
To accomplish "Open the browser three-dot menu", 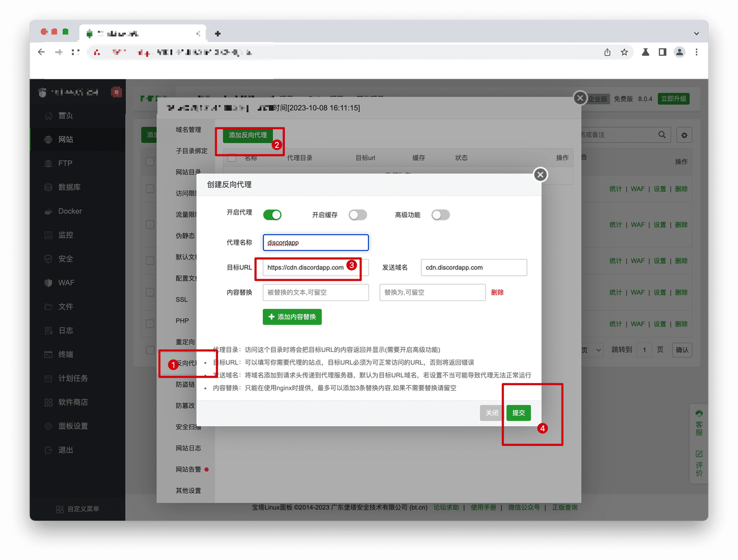I will 696,52.
